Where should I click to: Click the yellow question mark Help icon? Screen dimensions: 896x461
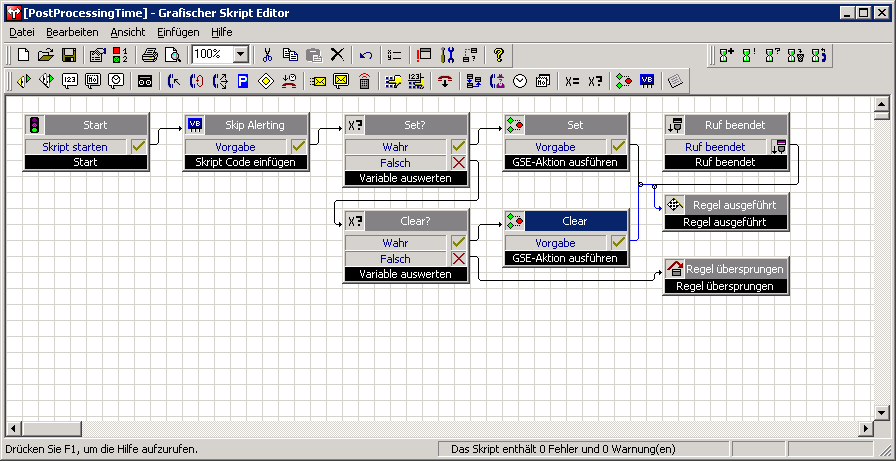498,55
